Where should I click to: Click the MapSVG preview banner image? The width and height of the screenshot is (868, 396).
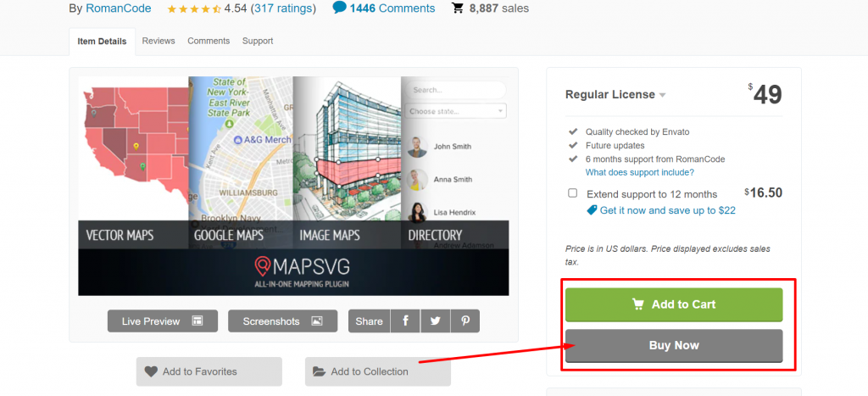[293, 186]
